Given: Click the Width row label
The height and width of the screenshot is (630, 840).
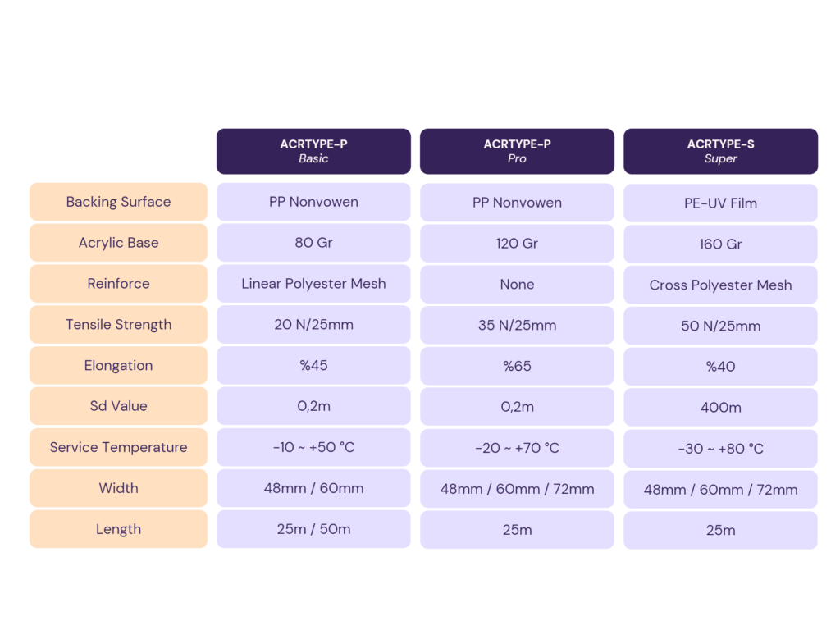Looking at the screenshot, I should [x=118, y=488].
